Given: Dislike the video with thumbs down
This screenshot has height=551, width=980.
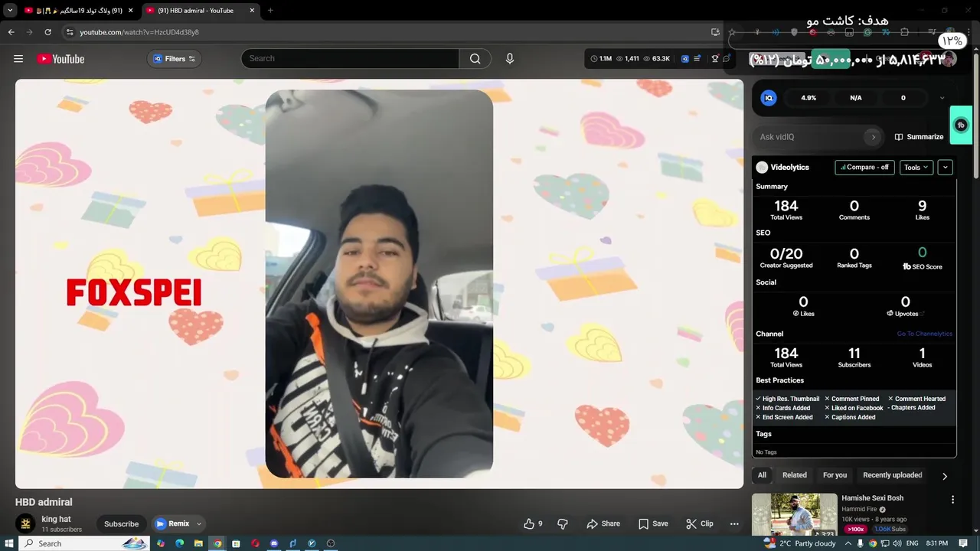Looking at the screenshot, I should (563, 523).
